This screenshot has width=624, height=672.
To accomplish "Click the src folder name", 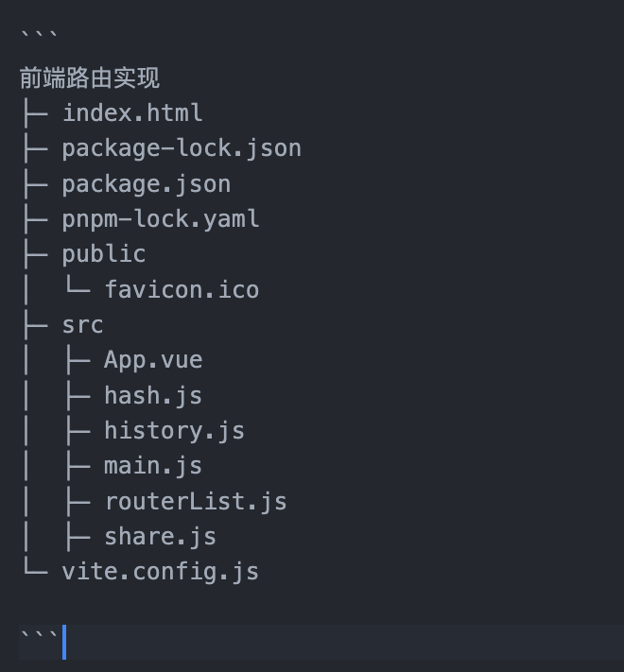I will pos(82,325).
